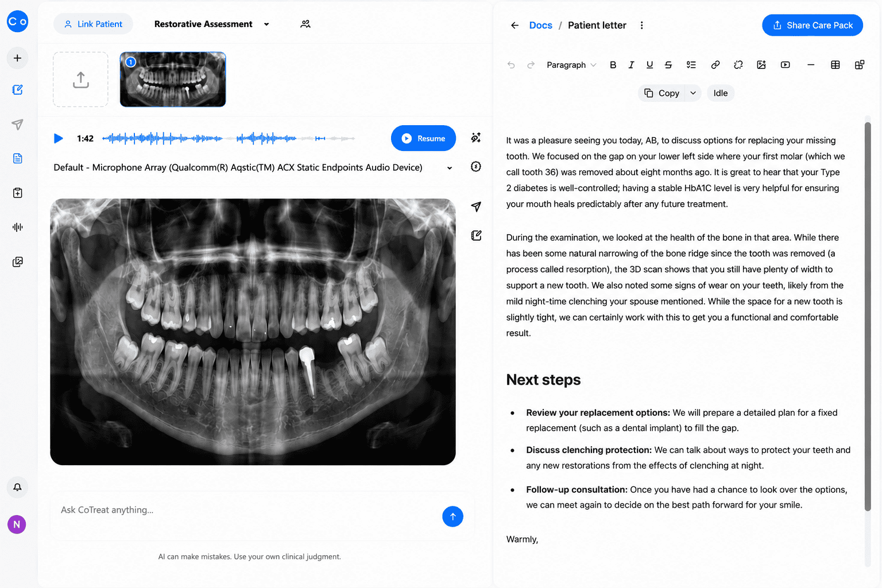
Task: Seek within the audio waveform
Action: tap(229, 138)
